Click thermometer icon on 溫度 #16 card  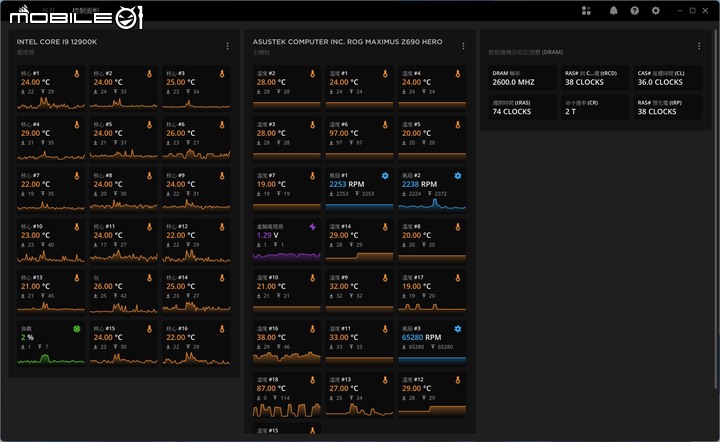pyautogui.click(x=312, y=329)
